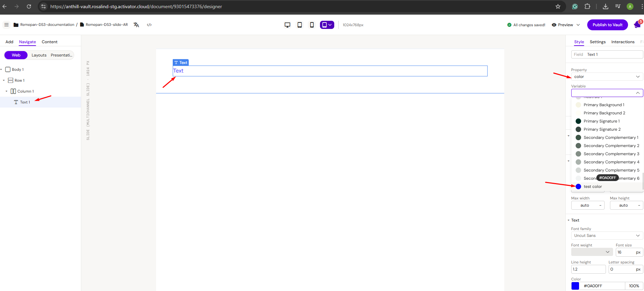Choose the test color variable swatch
The height and width of the screenshot is (291, 644).
[x=578, y=187]
